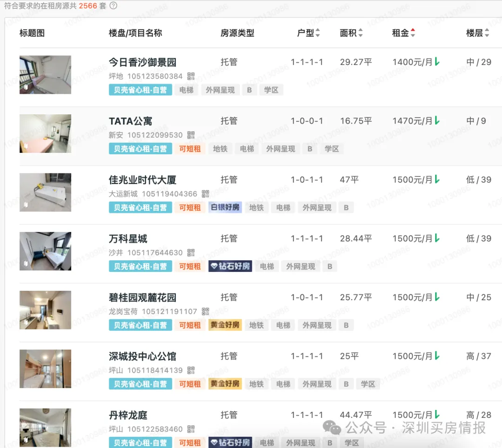Viewport: 502px width, 448px height.
Task: Click 外网呈现 tag under 佳兆业时代大厦
Action: 317,208
